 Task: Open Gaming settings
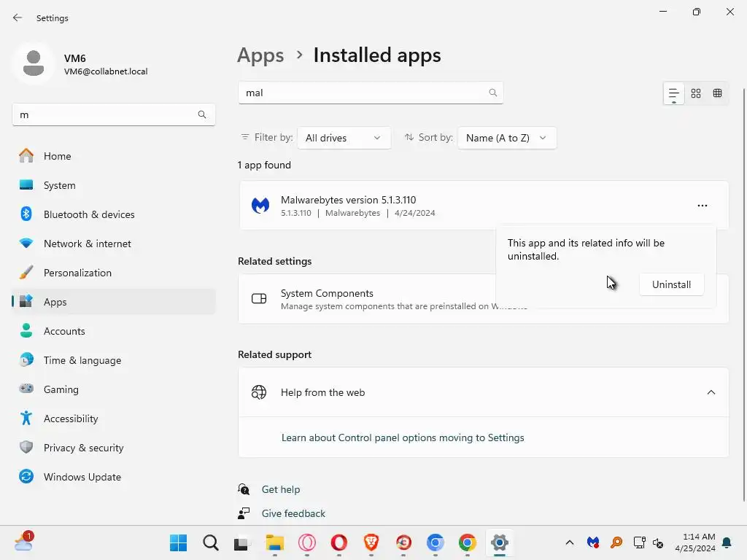pyautogui.click(x=113, y=389)
